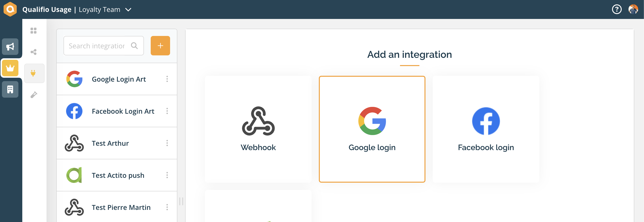Screen dimensions: 644x222
Task: Click the Search integration input field
Action: [103, 46]
